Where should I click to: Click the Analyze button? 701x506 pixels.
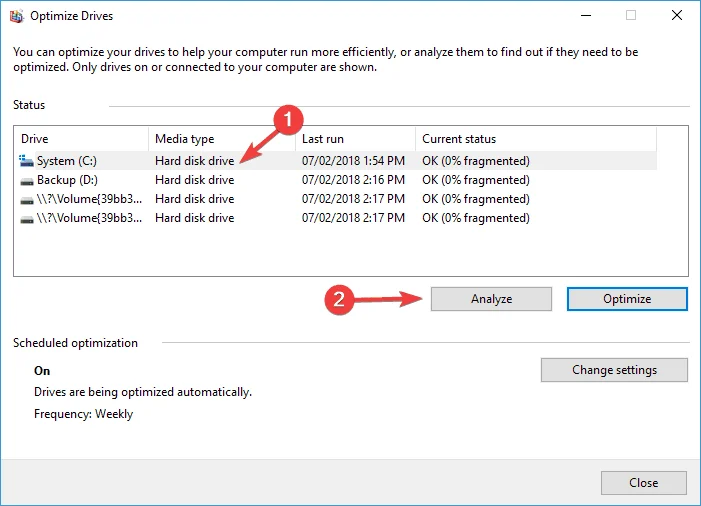coord(491,299)
